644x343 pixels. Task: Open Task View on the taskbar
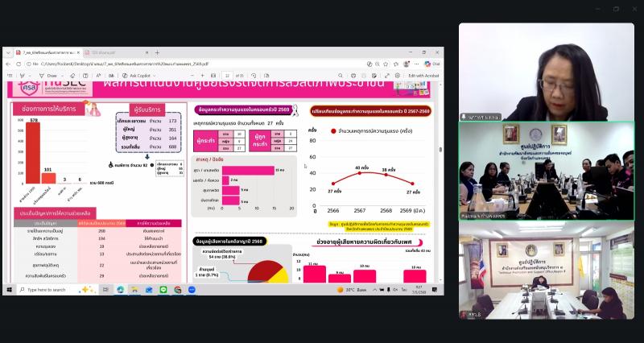105,290
